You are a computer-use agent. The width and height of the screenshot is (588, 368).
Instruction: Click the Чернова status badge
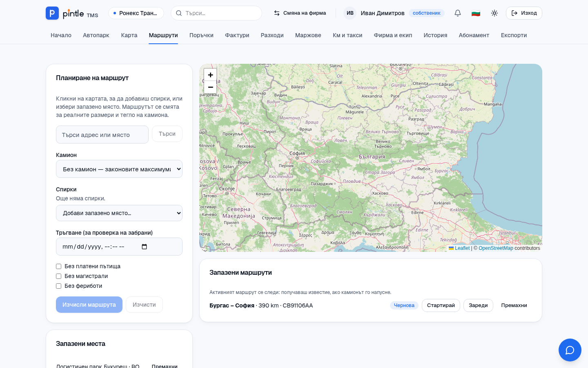click(404, 305)
